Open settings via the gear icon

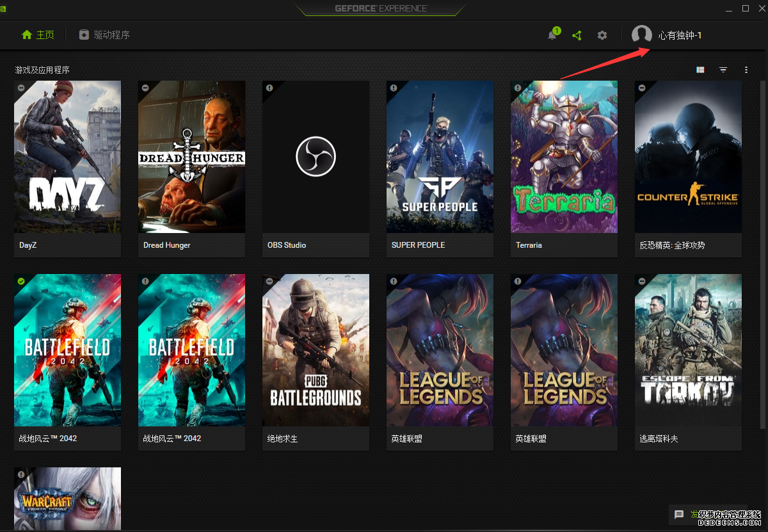[x=602, y=35]
